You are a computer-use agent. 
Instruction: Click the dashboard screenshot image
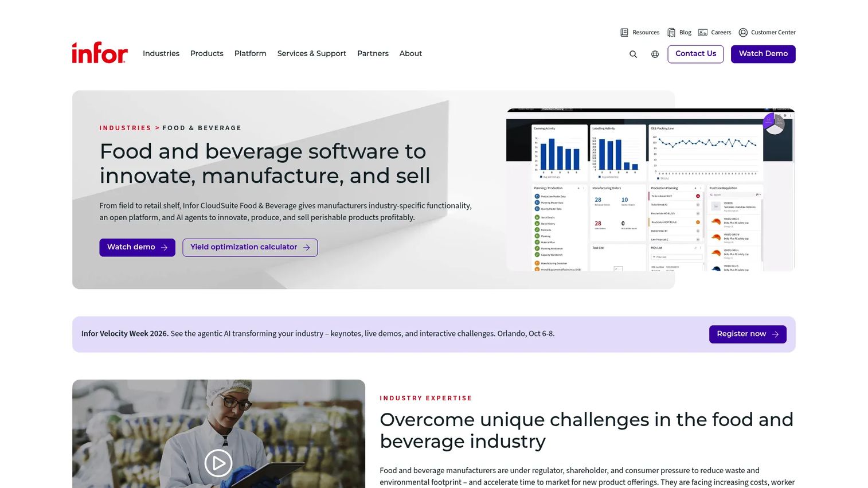[x=651, y=190]
